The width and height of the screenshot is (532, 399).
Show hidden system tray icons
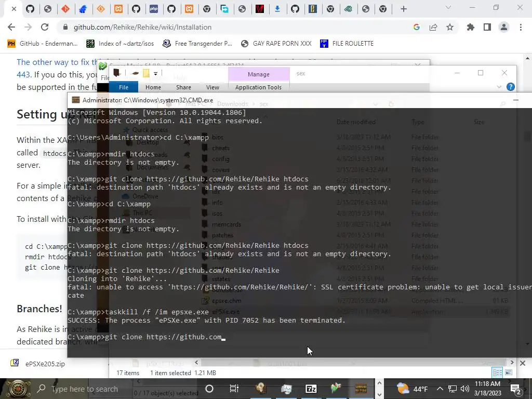coord(440,389)
